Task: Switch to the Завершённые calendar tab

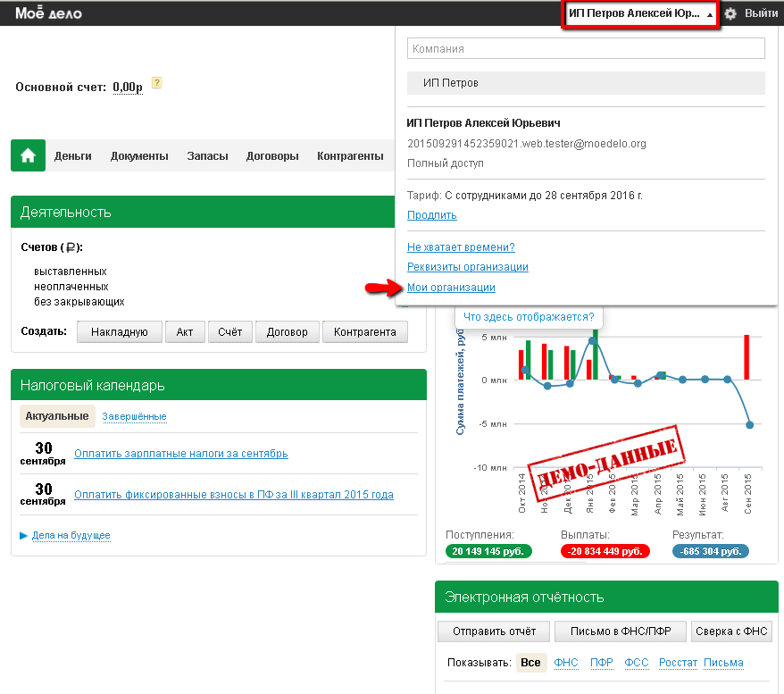Action: [x=134, y=416]
